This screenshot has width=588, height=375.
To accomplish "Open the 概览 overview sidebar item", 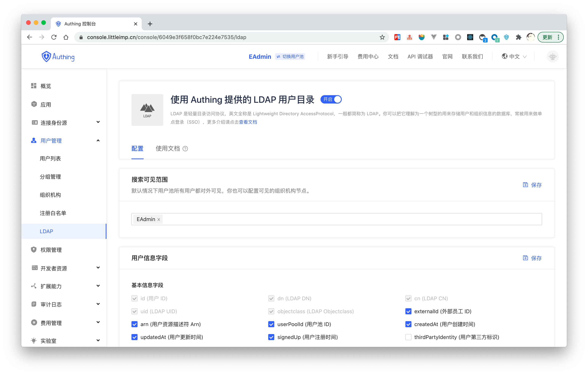I will tap(46, 86).
